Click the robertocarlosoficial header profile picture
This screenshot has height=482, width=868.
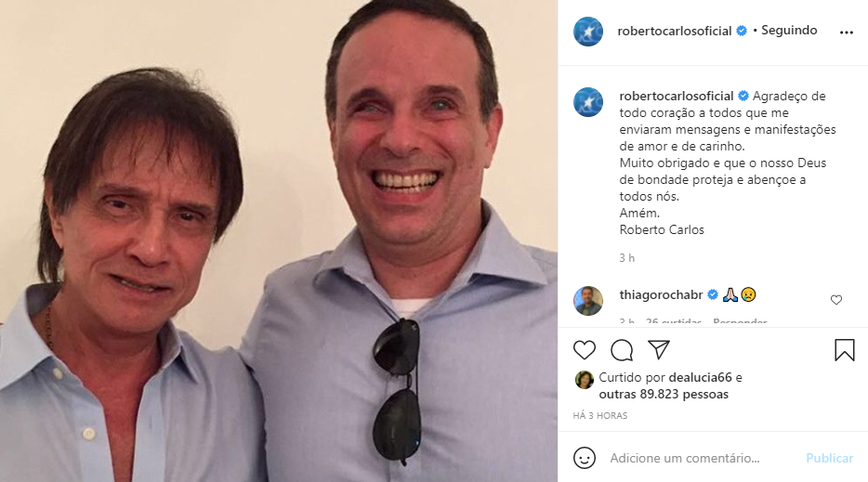click(x=588, y=31)
